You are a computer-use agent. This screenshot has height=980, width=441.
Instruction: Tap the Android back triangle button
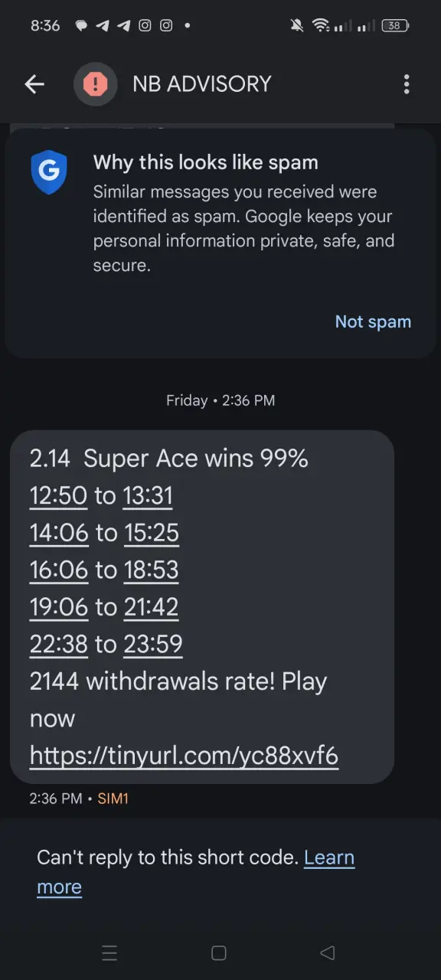point(328,952)
